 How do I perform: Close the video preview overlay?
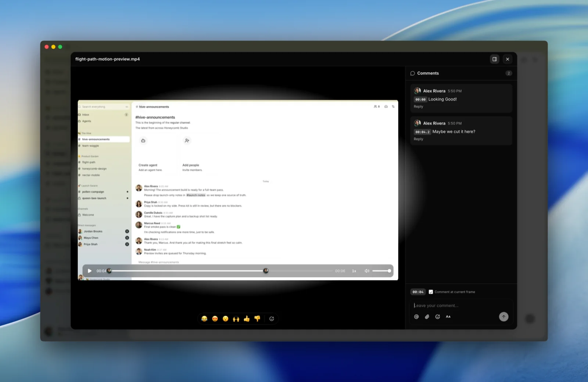click(508, 59)
